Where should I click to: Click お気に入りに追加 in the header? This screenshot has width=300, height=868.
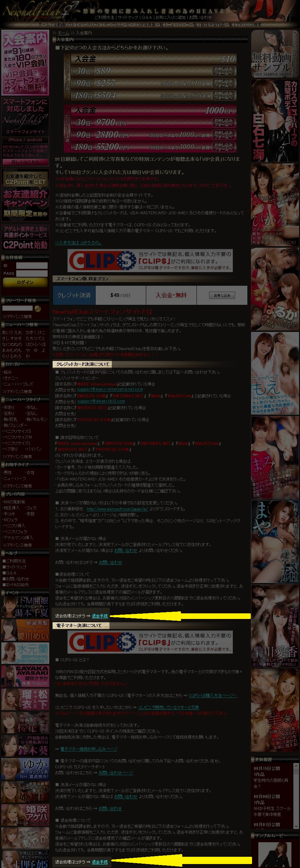[x=170, y=17]
